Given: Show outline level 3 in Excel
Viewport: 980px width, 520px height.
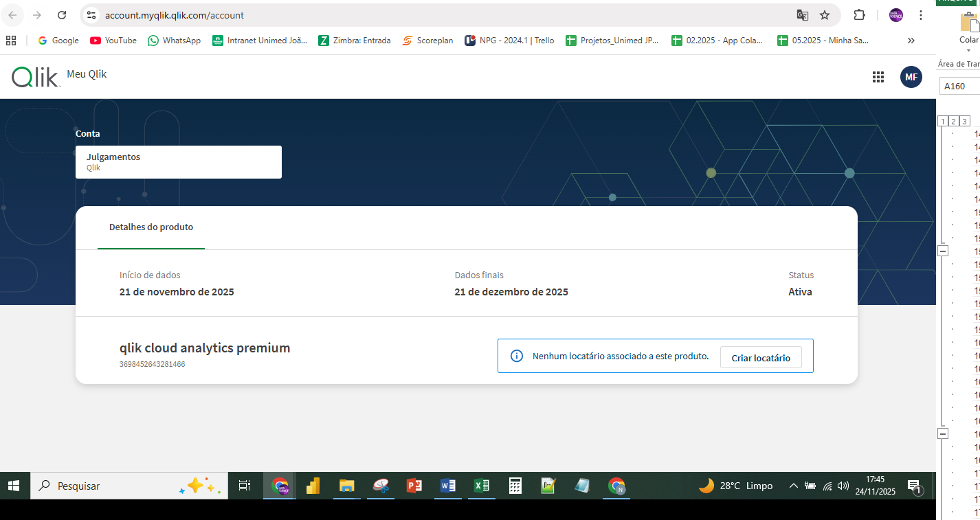Looking at the screenshot, I should 965,122.
